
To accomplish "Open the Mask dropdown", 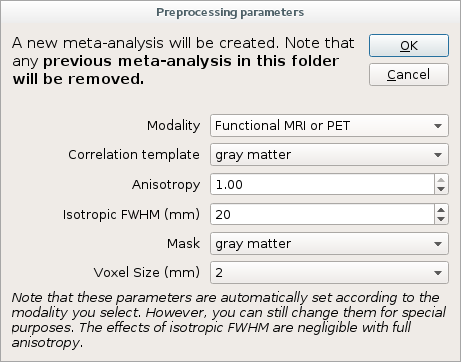I will point(329,244).
